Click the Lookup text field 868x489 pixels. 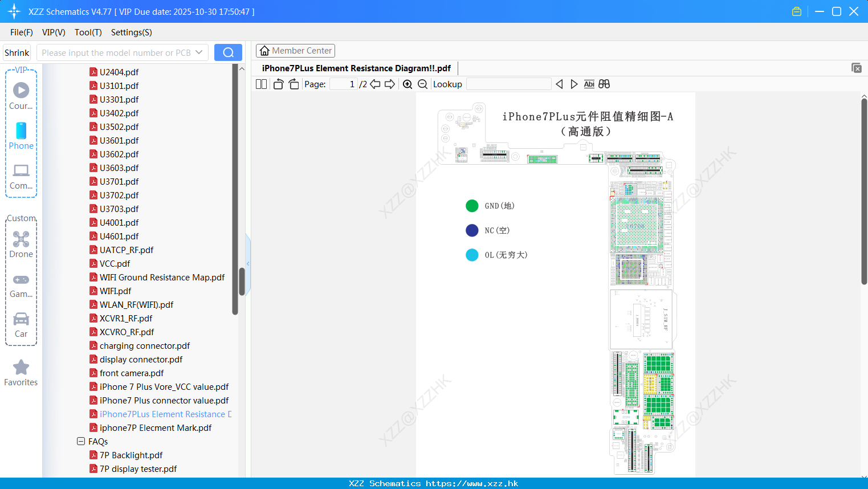click(x=508, y=84)
